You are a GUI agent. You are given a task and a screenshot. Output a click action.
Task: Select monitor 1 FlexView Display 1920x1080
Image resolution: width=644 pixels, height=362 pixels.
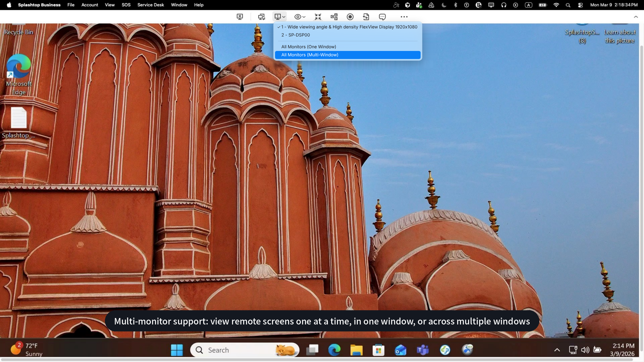click(347, 27)
